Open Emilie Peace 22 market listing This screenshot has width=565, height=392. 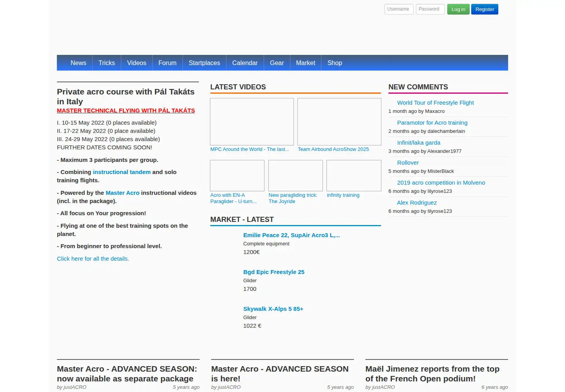tap(292, 235)
